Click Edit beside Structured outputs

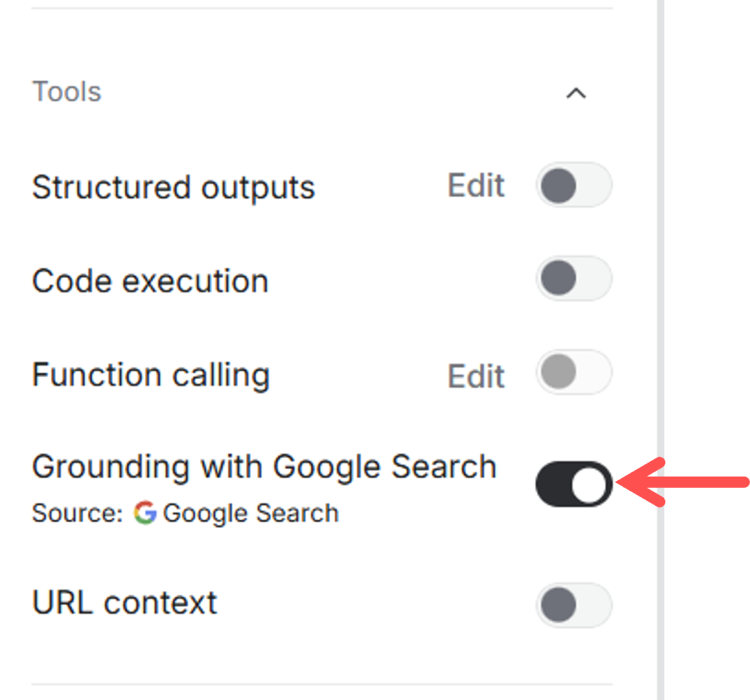[x=476, y=186]
